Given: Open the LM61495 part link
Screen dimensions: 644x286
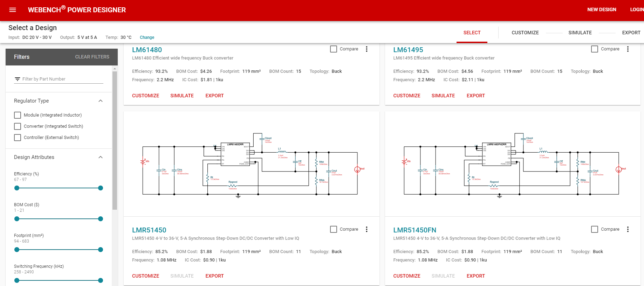Looking at the screenshot, I should (x=408, y=50).
